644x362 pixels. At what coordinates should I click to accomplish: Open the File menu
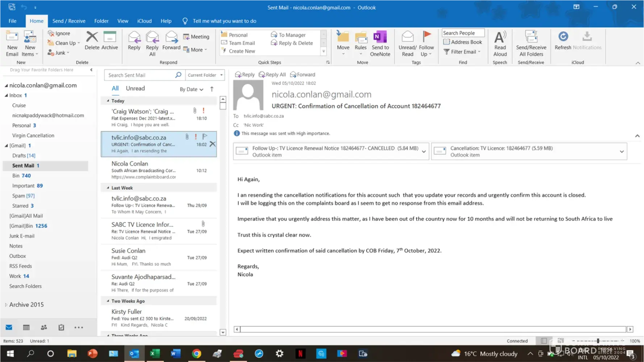click(12, 21)
